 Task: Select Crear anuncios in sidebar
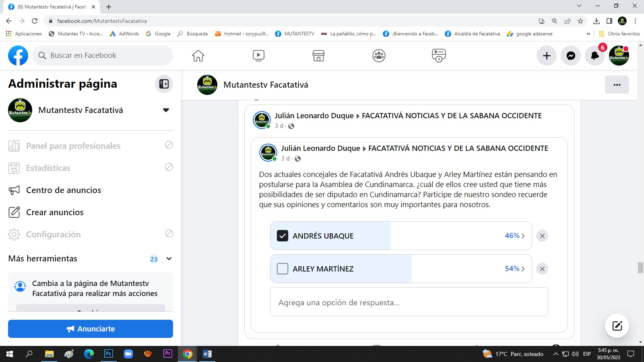coord(55,212)
